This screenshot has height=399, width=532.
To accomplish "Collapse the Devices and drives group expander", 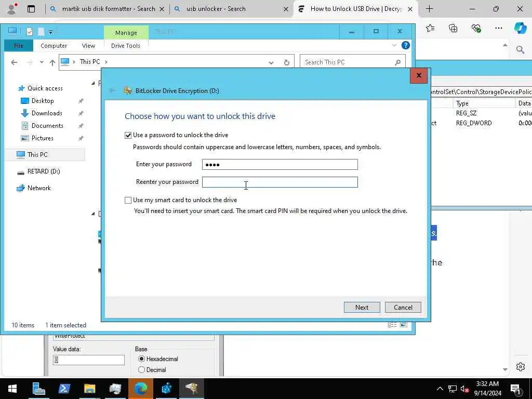I will pyautogui.click(x=94, y=214).
